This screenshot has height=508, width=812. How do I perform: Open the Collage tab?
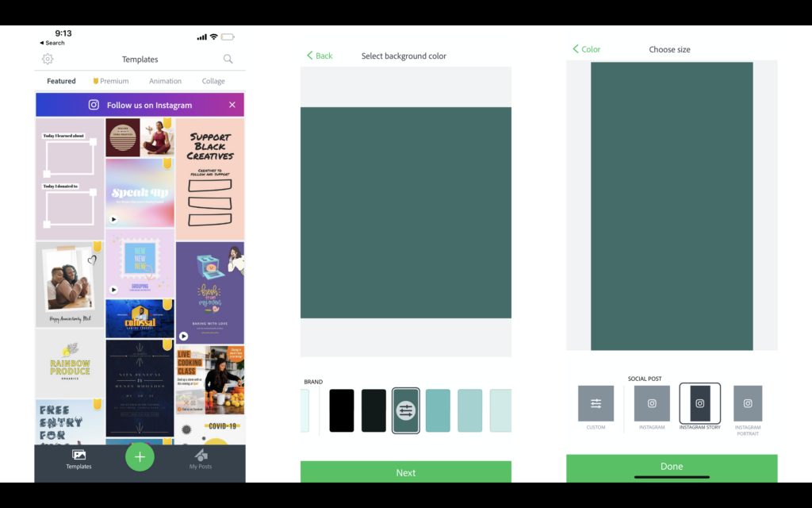pyautogui.click(x=213, y=80)
